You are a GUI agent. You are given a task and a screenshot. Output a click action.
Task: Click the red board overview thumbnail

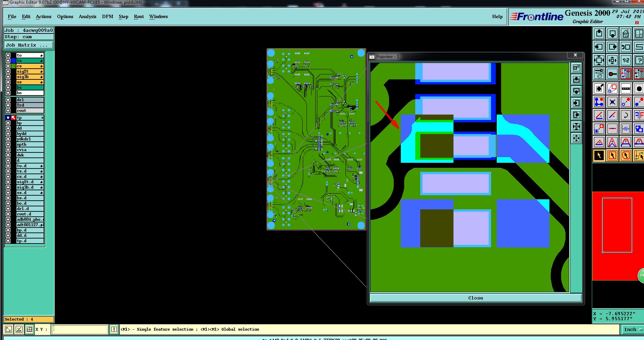tap(618, 236)
